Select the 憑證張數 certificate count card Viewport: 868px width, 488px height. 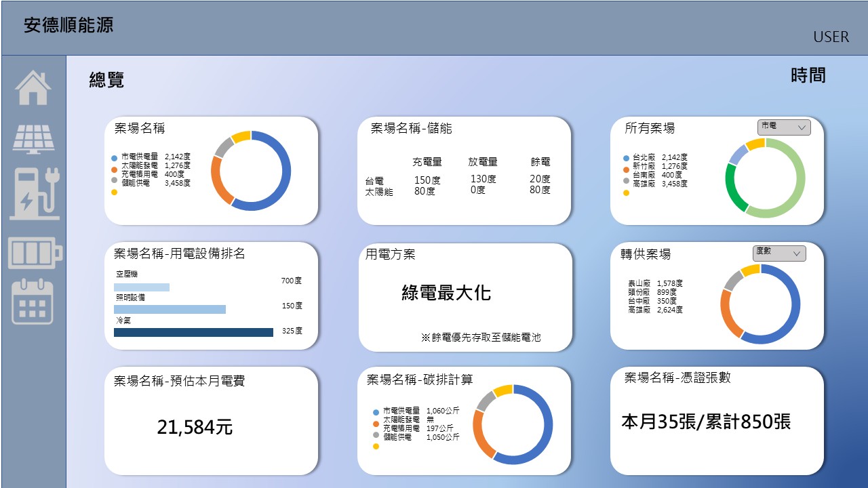point(717,421)
